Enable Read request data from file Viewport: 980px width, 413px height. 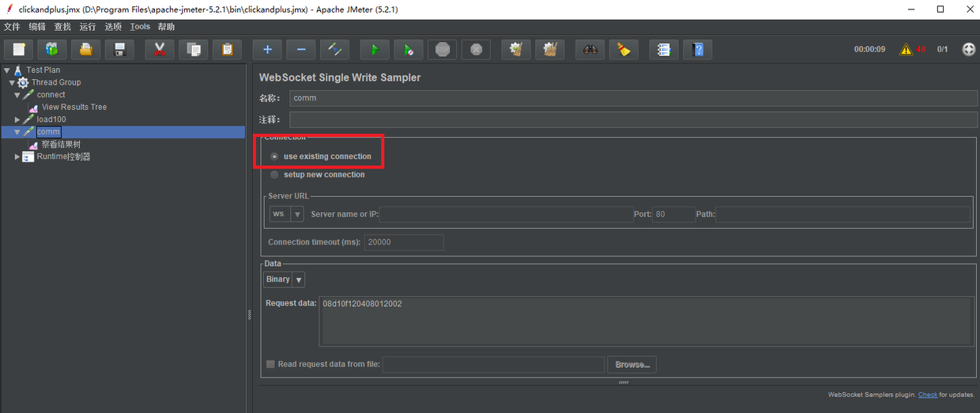pyautogui.click(x=323, y=365)
